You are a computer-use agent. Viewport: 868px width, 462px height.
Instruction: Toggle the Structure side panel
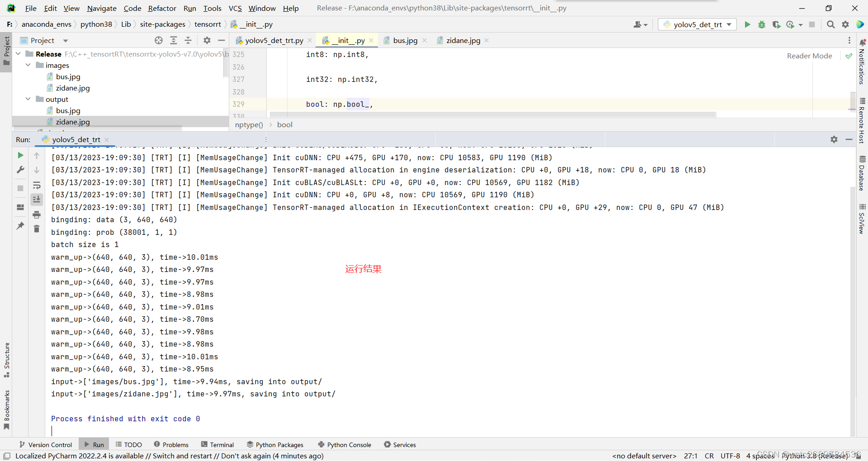point(6,360)
